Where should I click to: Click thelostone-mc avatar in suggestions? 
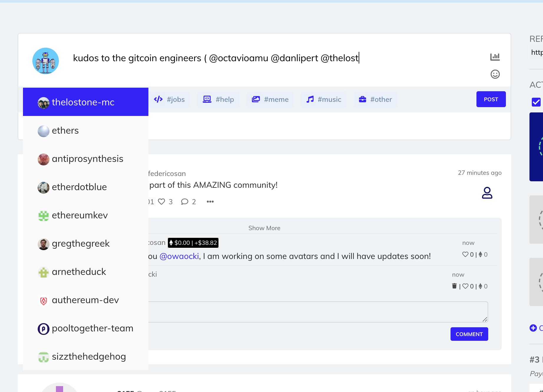click(44, 103)
